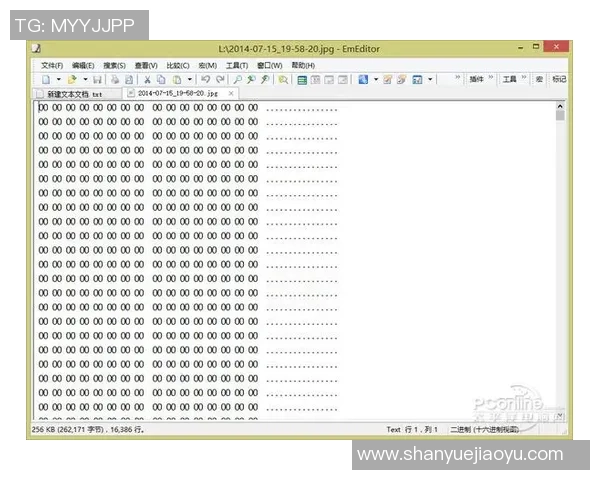Viewport: 600px width, 480px height.
Task: Click the Text mode status bar field
Action: click(393, 429)
